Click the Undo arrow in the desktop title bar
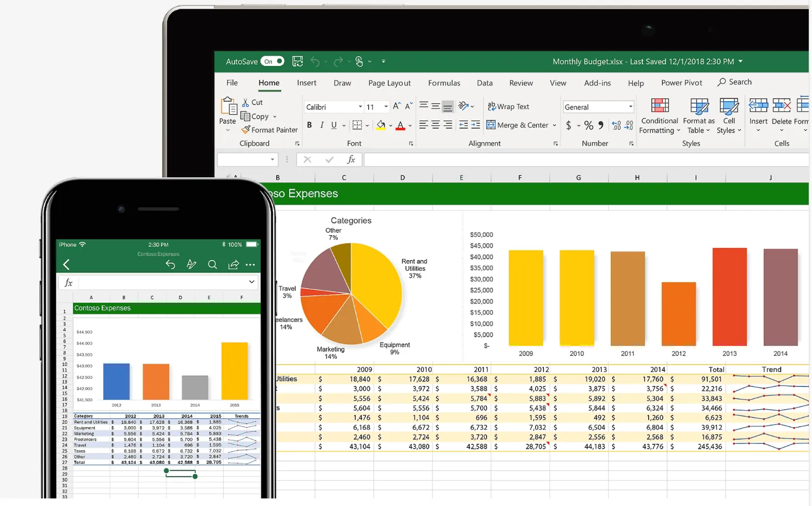The image size is (812, 506). (x=315, y=62)
